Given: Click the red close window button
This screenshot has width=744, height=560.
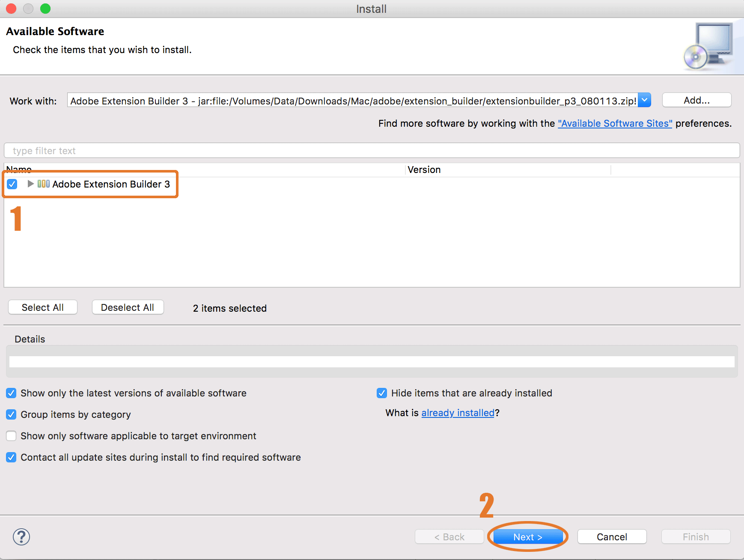Looking at the screenshot, I should (x=11, y=9).
